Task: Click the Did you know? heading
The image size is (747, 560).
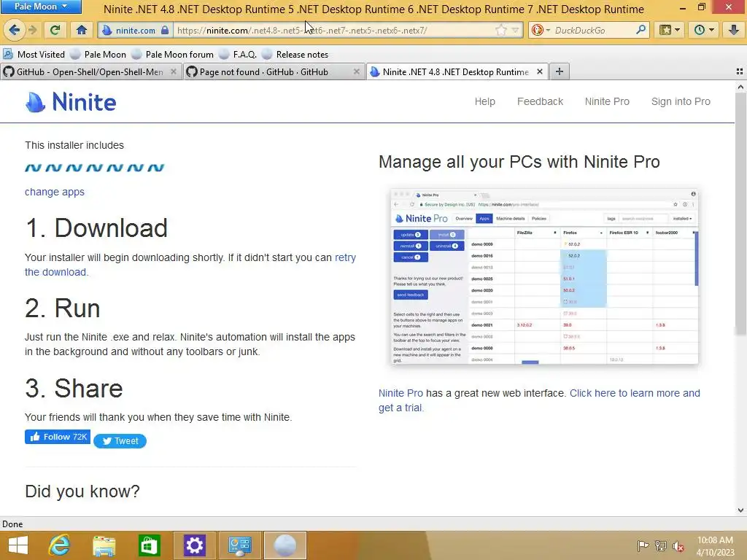Action: point(82,491)
